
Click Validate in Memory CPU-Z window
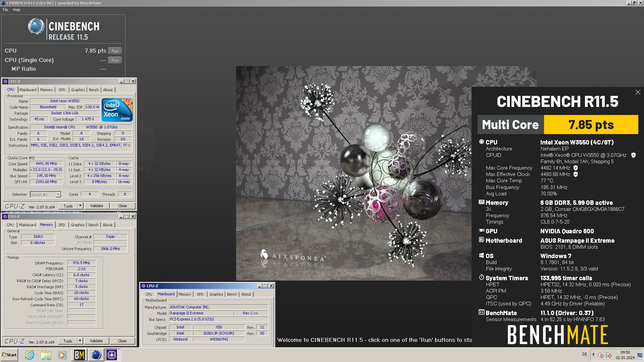(x=96, y=341)
